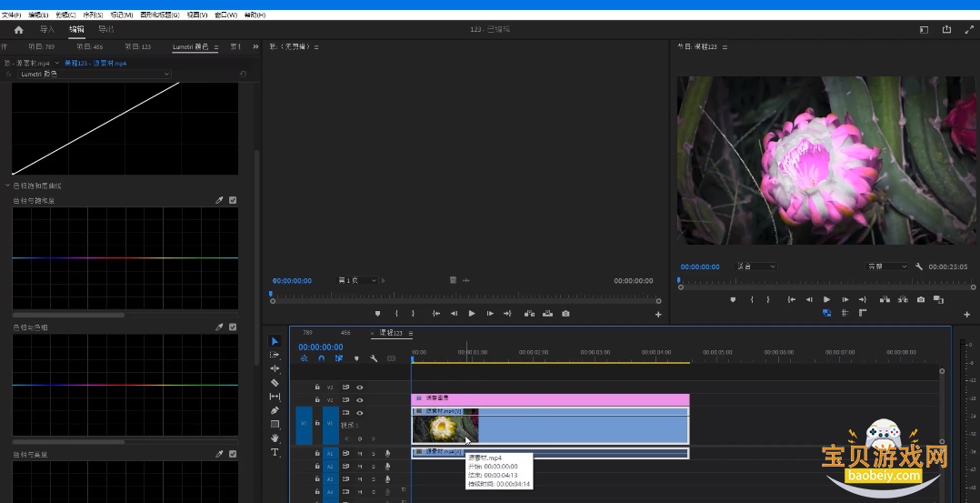Select the Slip tool
The width and height of the screenshot is (980, 503).
tap(275, 396)
